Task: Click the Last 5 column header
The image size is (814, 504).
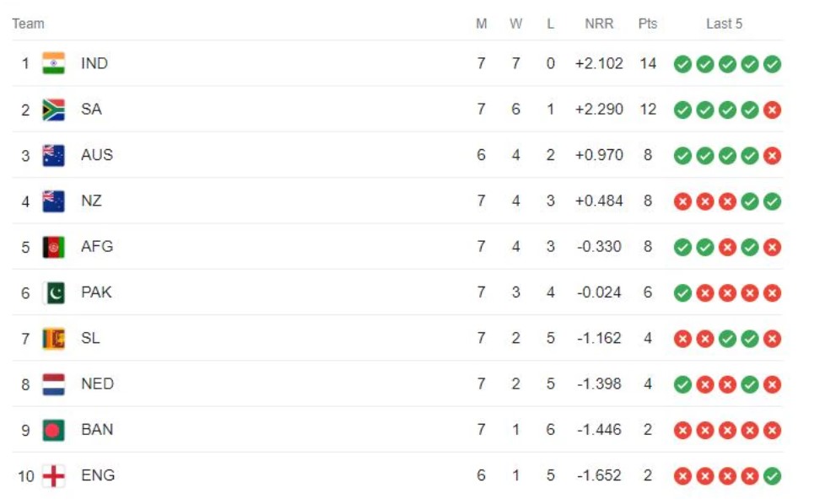Action: click(x=725, y=24)
